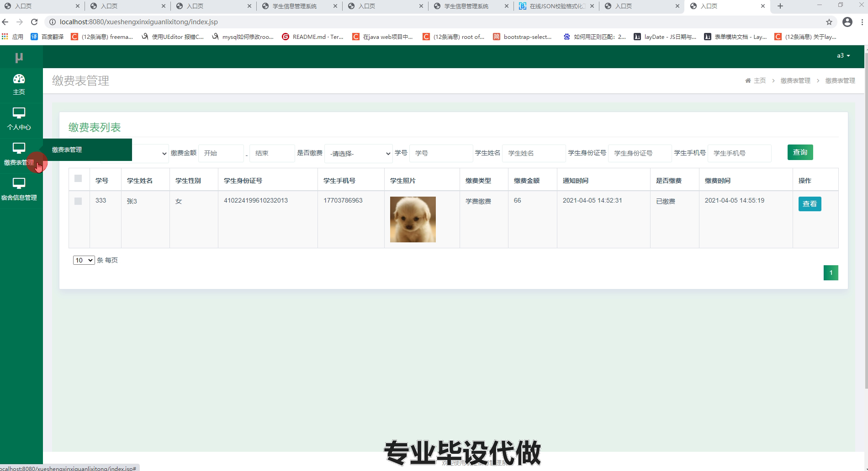Open the README.md bookmark
Image resolution: width=868 pixels, height=471 pixels.
[312, 37]
